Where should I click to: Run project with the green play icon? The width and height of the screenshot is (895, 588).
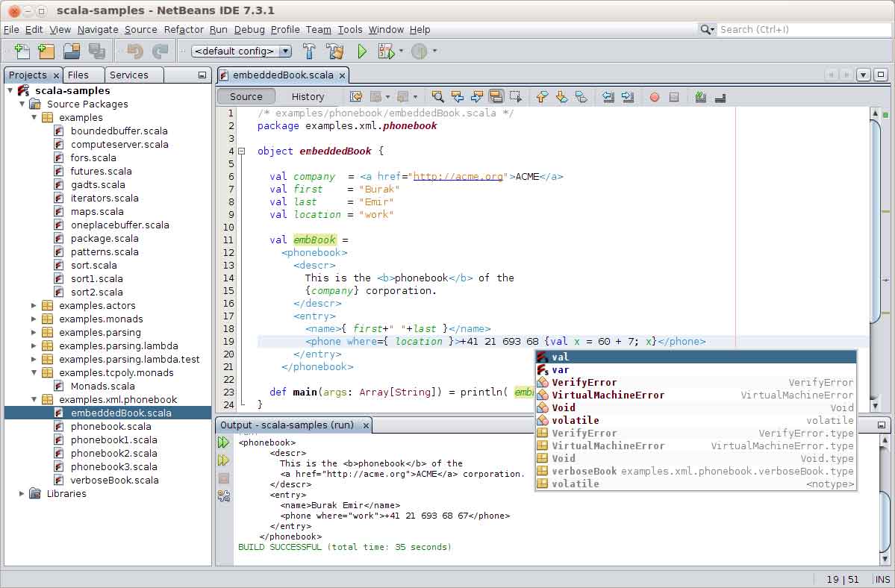pos(362,51)
